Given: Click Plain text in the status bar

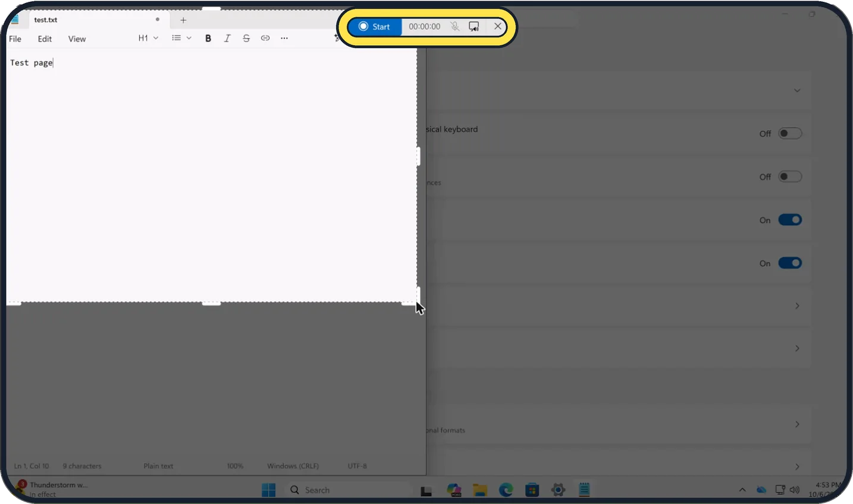Looking at the screenshot, I should coord(158,466).
